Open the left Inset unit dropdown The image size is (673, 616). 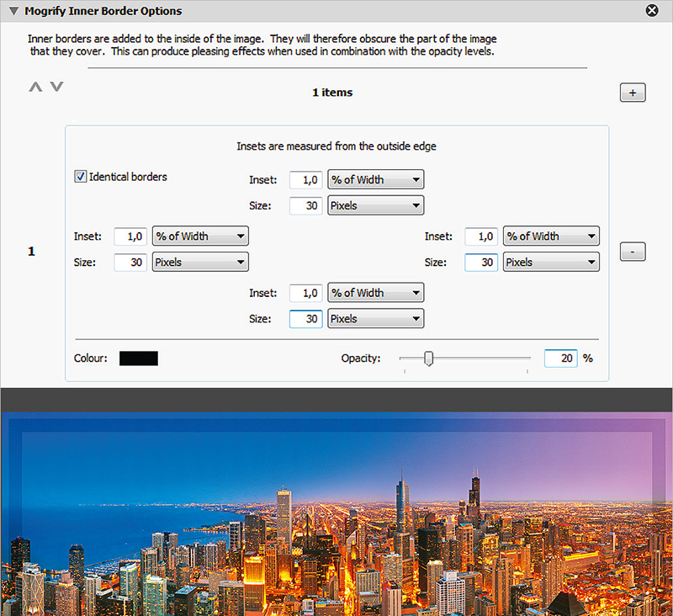199,236
